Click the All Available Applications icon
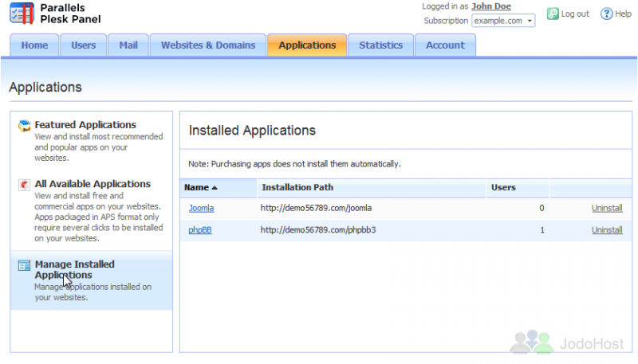 [x=25, y=185]
